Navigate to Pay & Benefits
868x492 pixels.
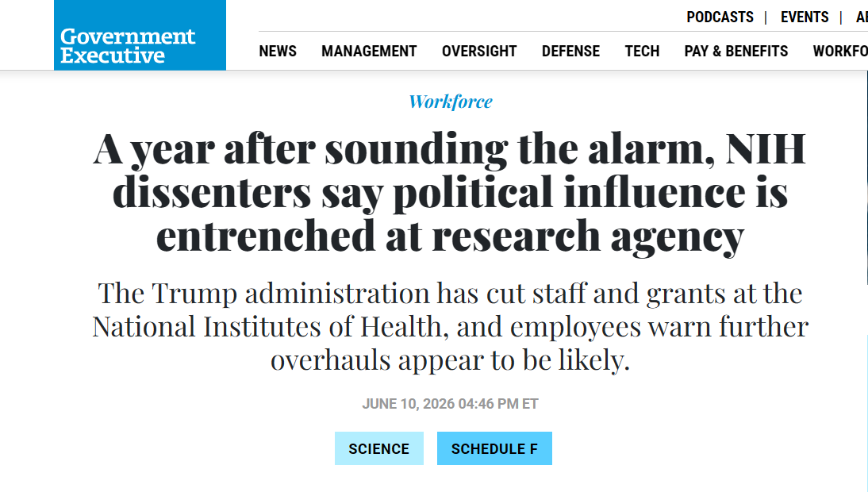coord(735,51)
